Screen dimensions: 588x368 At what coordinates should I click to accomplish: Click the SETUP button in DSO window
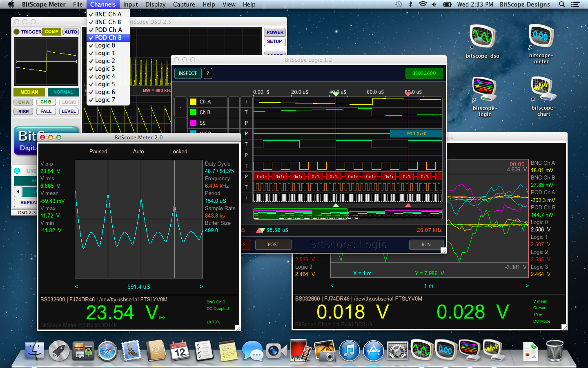click(x=275, y=41)
